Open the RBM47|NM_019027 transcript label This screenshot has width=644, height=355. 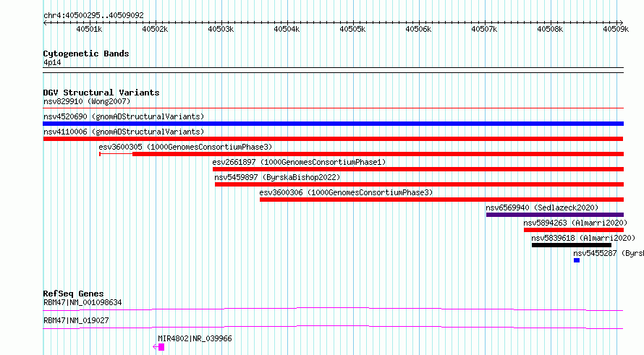(76, 320)
